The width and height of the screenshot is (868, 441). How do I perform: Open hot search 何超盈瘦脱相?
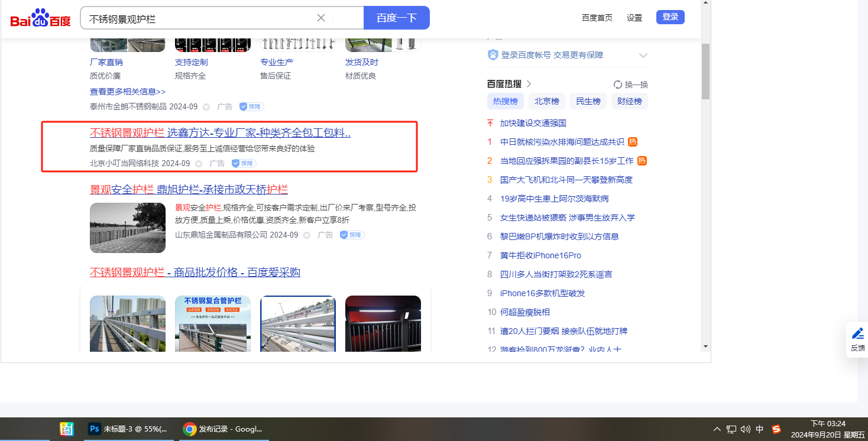525,312
